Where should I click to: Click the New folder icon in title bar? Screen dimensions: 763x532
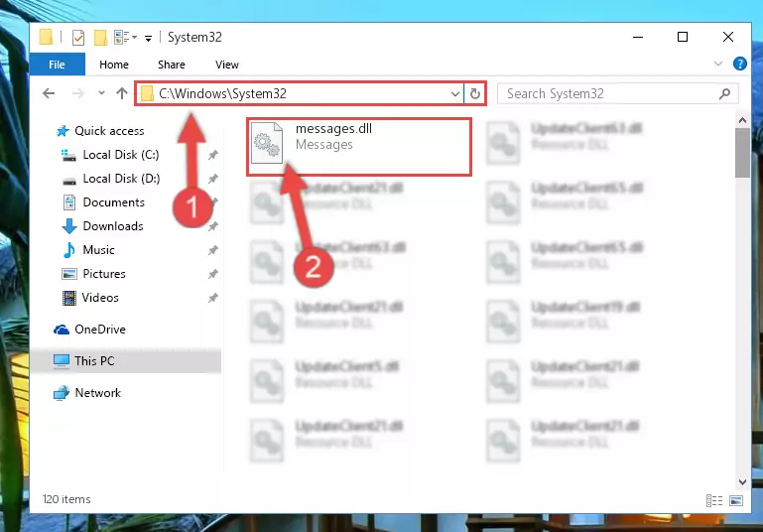[100, 37]
